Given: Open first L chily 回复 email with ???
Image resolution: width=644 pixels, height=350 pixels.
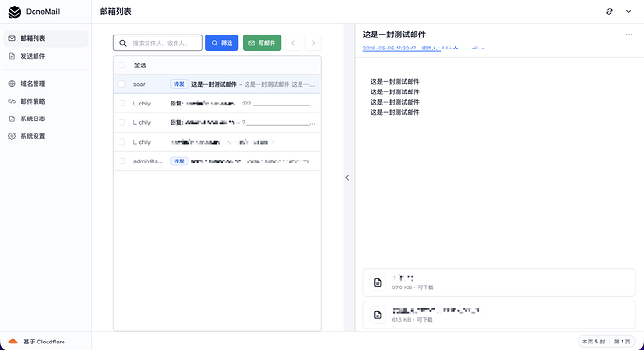Looking at the screenshot, I should (x=217, y=104).
